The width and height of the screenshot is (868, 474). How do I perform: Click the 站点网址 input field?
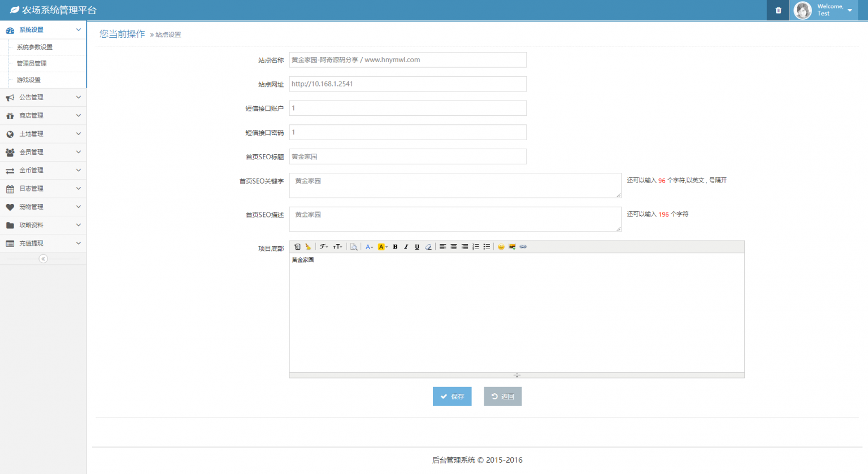point(408,84)
